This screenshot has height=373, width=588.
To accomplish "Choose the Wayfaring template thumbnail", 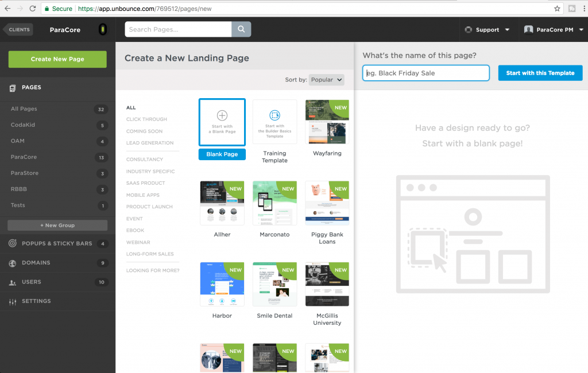I will [x=327, y=122].
